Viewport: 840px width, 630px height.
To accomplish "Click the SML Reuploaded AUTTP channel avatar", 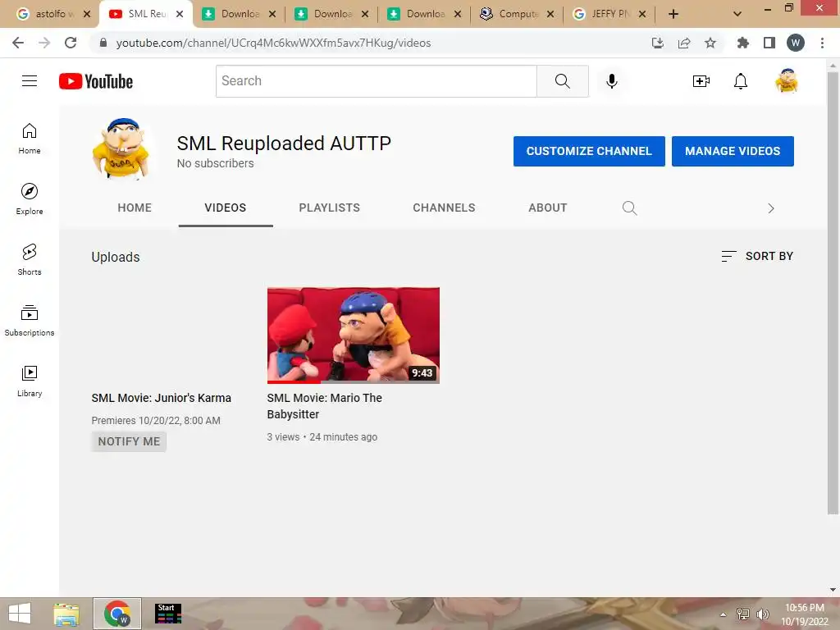I will (x=121, y=149).
